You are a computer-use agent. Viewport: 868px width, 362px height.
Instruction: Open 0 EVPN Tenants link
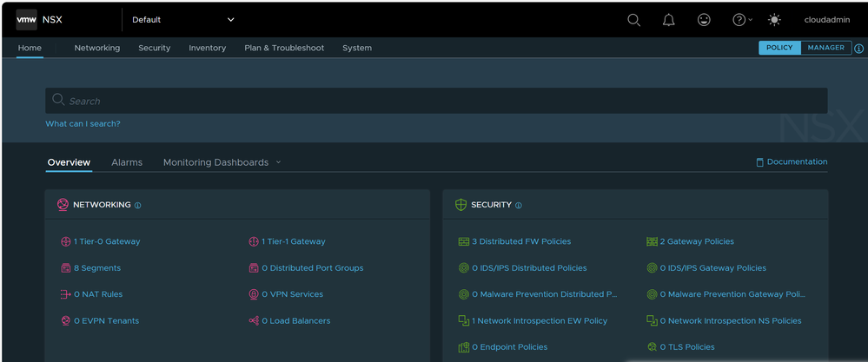(x=106, y=320)
